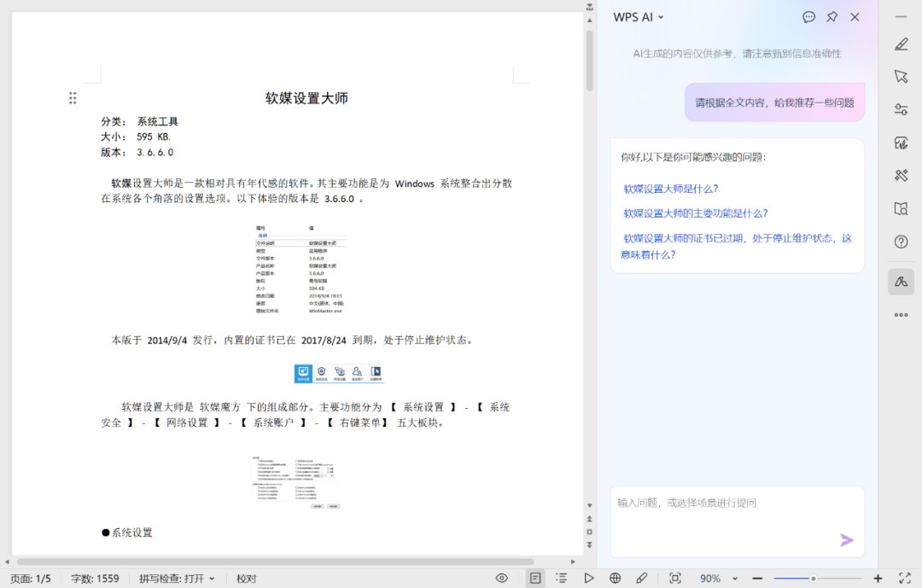This screenshot has height=588, width=922.
Task: Open chat history bubble in WPS AI panel
Action: (x=809, y=17)
